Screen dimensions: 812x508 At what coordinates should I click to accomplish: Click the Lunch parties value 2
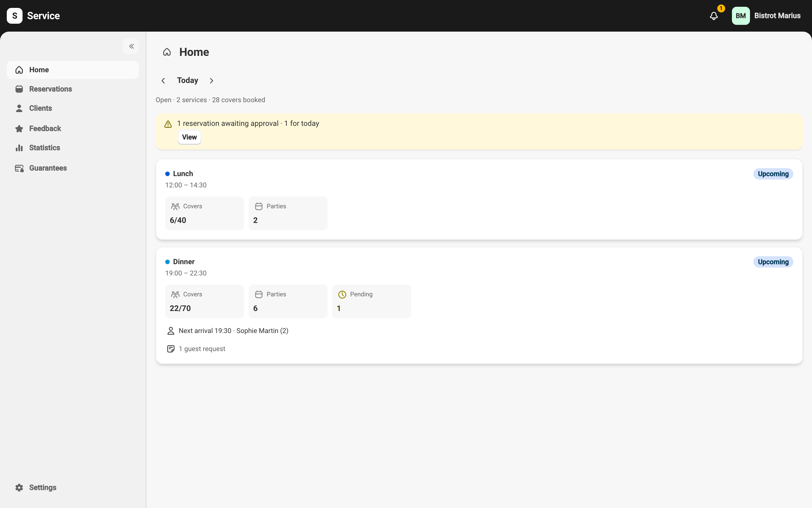[x=255, y=220]
